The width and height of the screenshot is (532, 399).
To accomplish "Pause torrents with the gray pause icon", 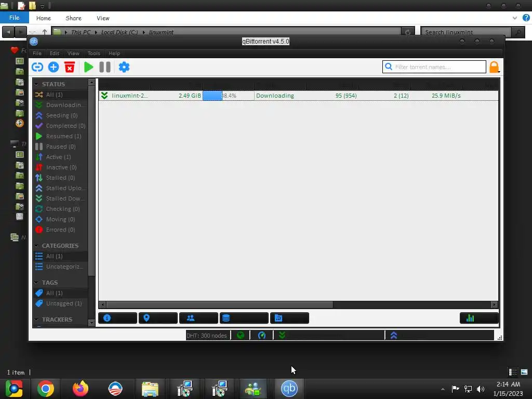I will pyautogui.click(x=105, y=67).
